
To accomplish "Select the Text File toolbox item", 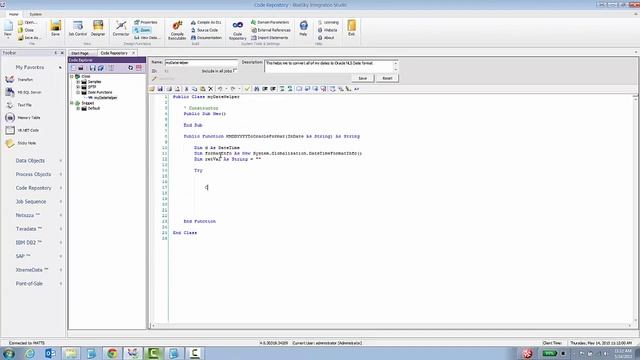I will pos(18,105).
